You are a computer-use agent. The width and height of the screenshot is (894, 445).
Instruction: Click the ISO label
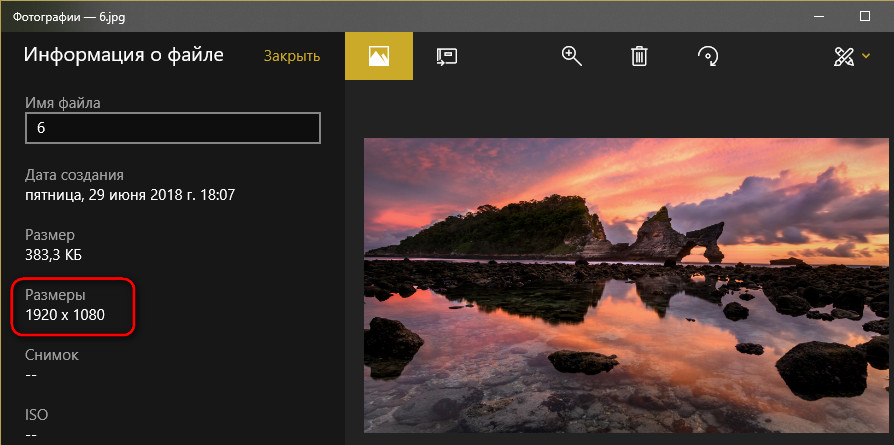point(36,414)
